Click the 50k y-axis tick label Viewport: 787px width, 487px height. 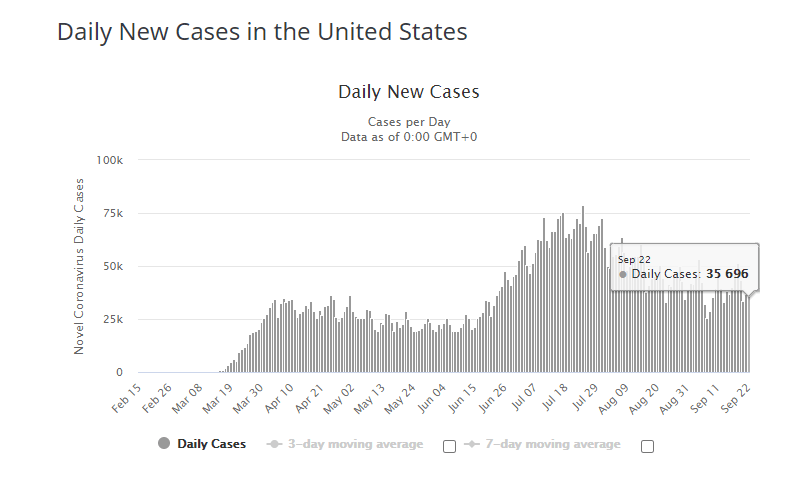tap(111, 266)
